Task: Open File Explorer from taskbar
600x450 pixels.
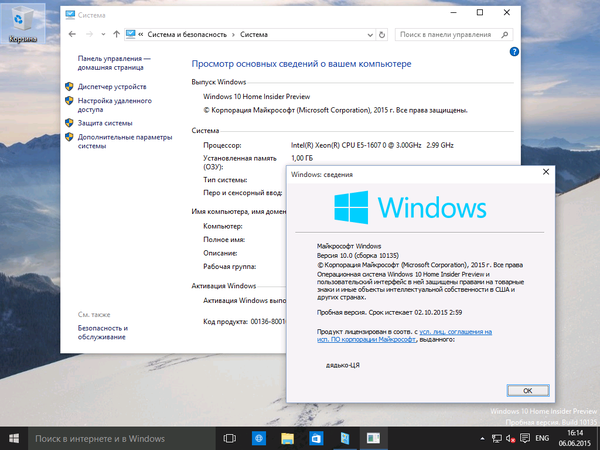Action: point(287,439)
